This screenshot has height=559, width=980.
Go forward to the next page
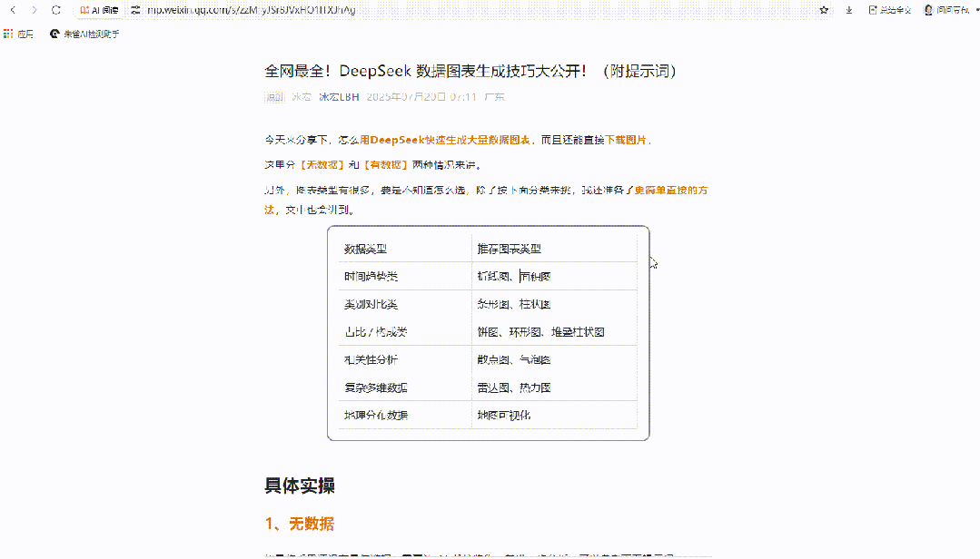[34, 10]
